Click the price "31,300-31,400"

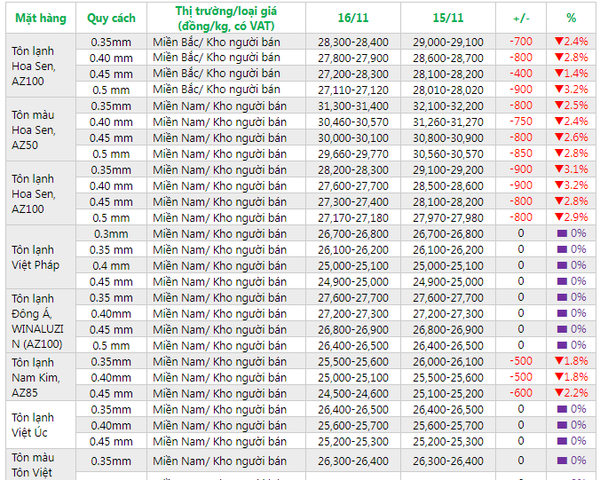coord(353,106)
